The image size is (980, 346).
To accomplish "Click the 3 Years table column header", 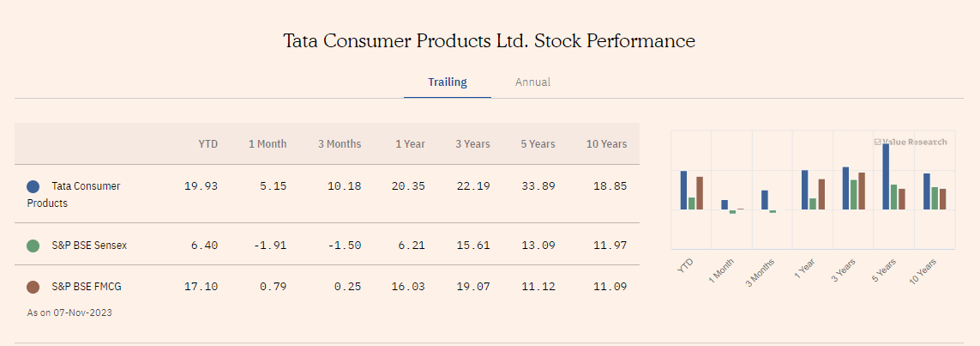I will pyautogui.click(x=472, y=144).
